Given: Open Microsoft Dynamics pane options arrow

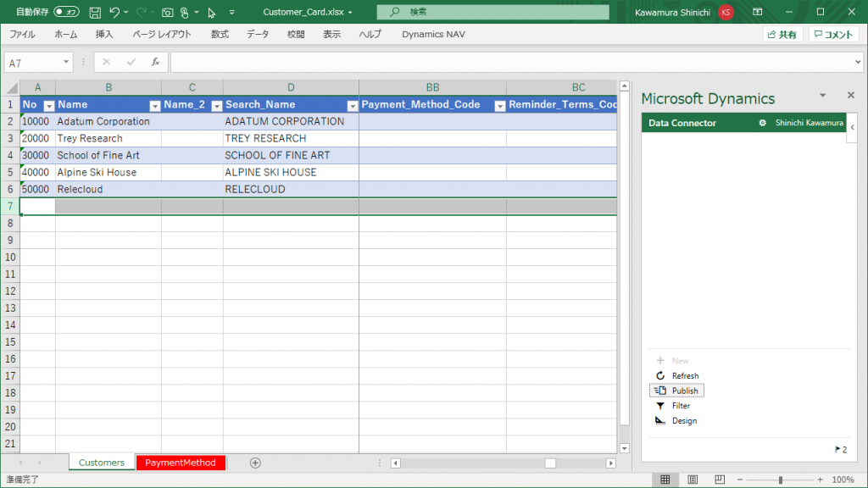Looking at the screenshot, I should (822, 95).
